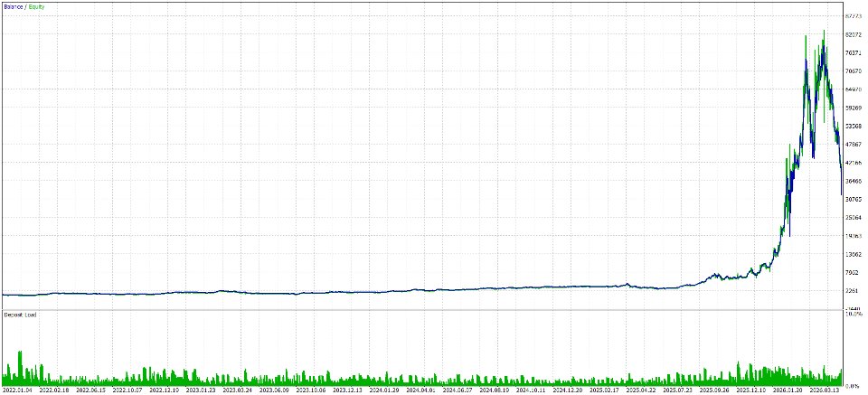
Task: Click the 76371 value on the balance axis
Action: point(853,52)
